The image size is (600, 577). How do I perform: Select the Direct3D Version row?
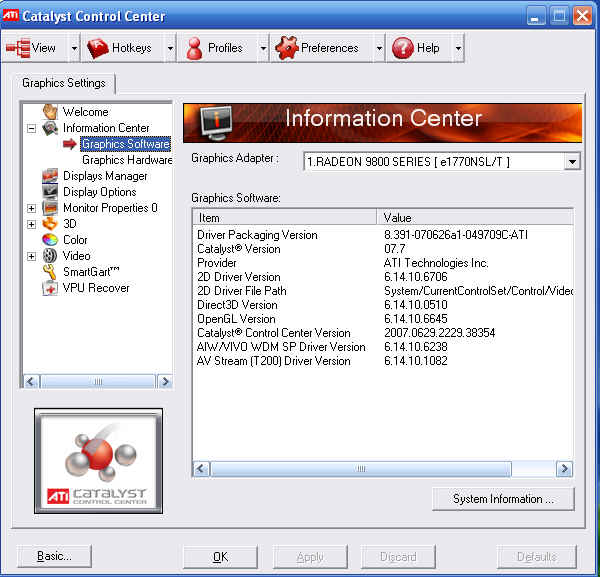point(383,305)
